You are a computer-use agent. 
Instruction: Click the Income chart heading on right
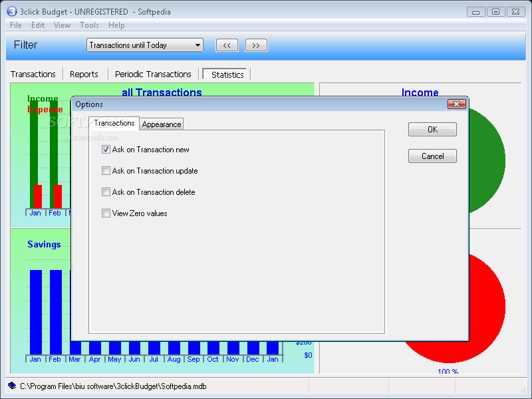click(420, 92)
